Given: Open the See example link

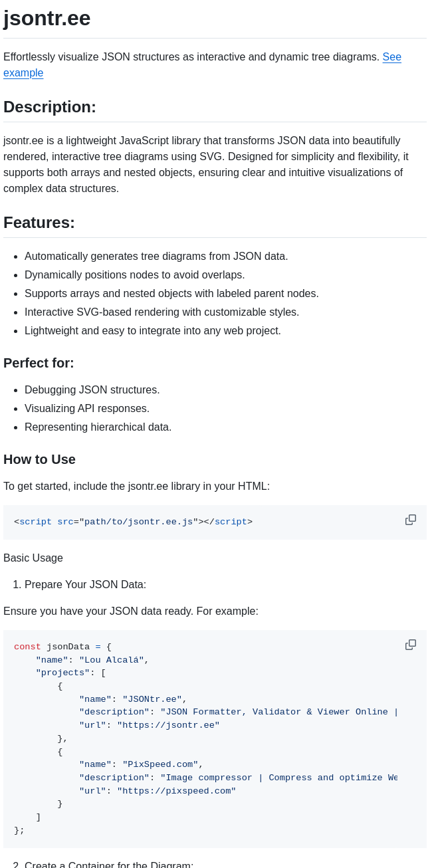Looking at the screenshot, I should point(391,57).
